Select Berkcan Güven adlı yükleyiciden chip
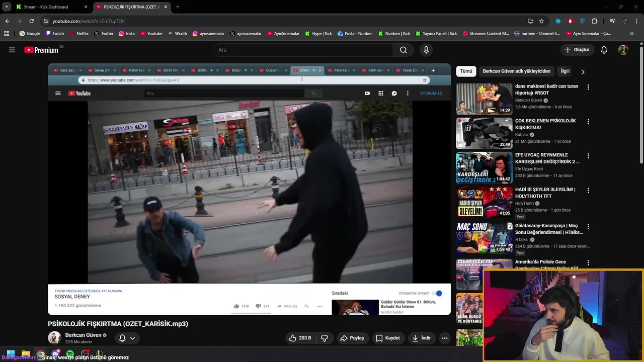This screenshot has height=362, width=644. click(516, 71)
